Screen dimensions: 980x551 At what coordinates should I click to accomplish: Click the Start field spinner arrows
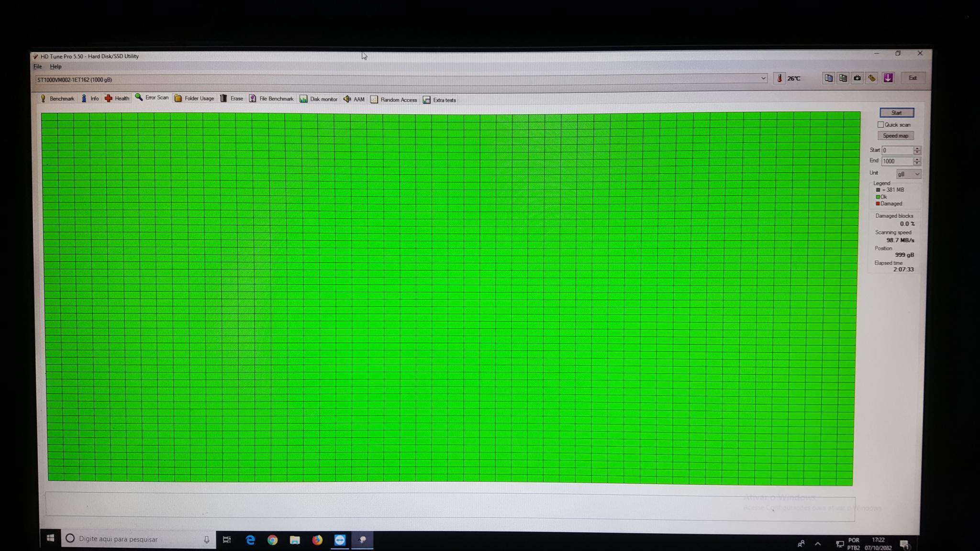tap(917, 150)
